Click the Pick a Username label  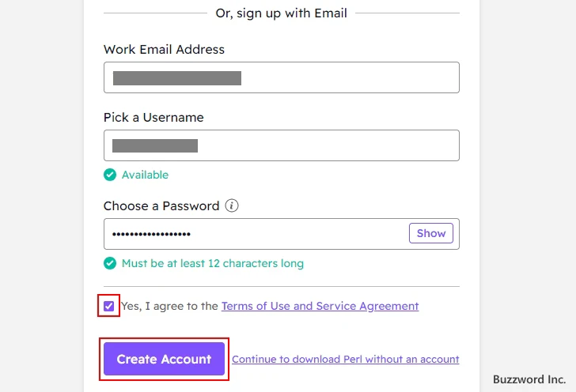click(x=153, y=118)
